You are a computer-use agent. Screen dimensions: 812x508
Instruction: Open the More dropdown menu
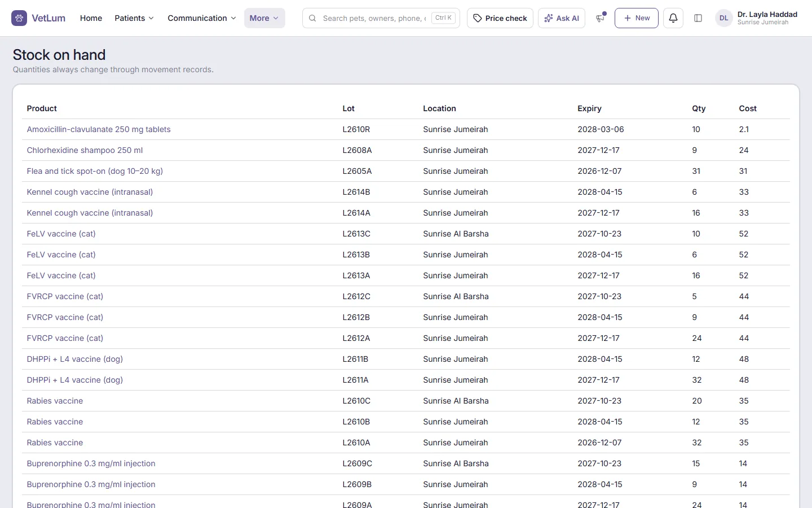pos(264,18)
